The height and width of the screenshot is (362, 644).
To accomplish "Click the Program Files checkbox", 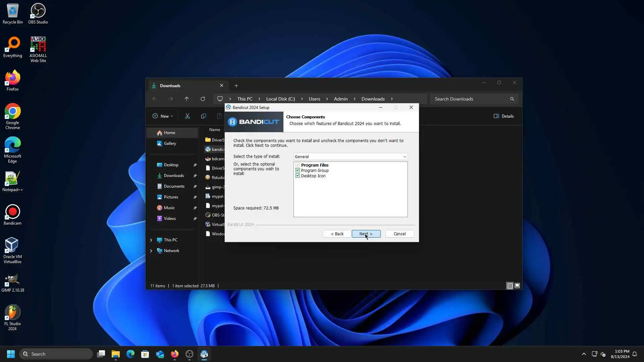I will coord(298,165).
